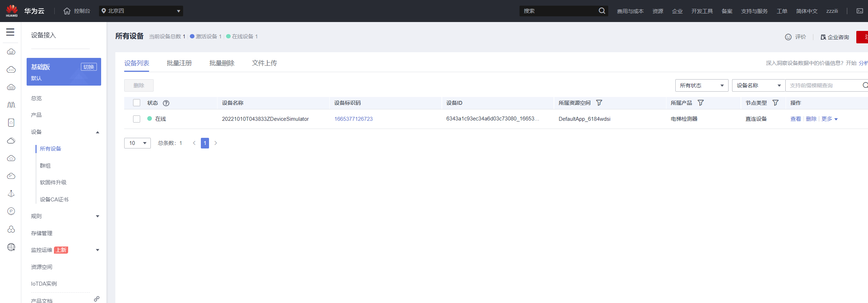Click the smiley 评价 feedback icon
868x303 pixels.
coord(788,37)
